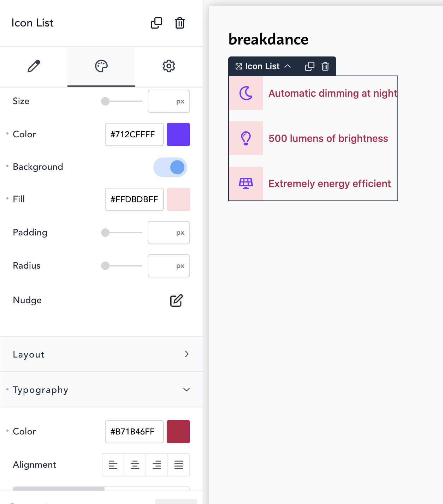The image size is (443, 504).
Task: Select the pencil edit tab
Action: 34,66
